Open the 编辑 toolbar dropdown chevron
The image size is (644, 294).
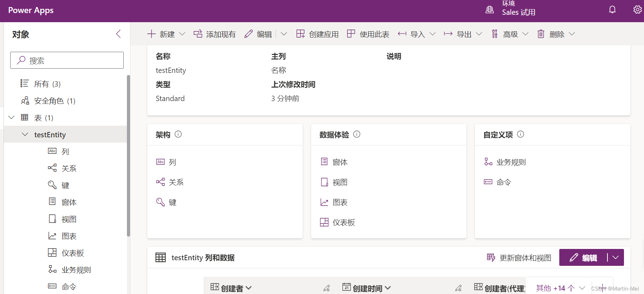coord(284,34)
